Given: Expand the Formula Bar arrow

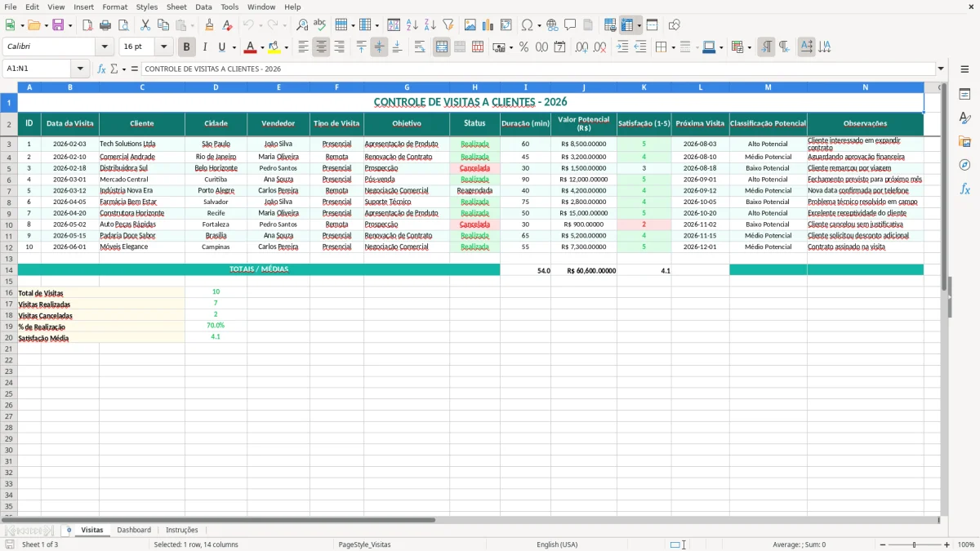Looking at the screenshot, I should tap(941, 69).
